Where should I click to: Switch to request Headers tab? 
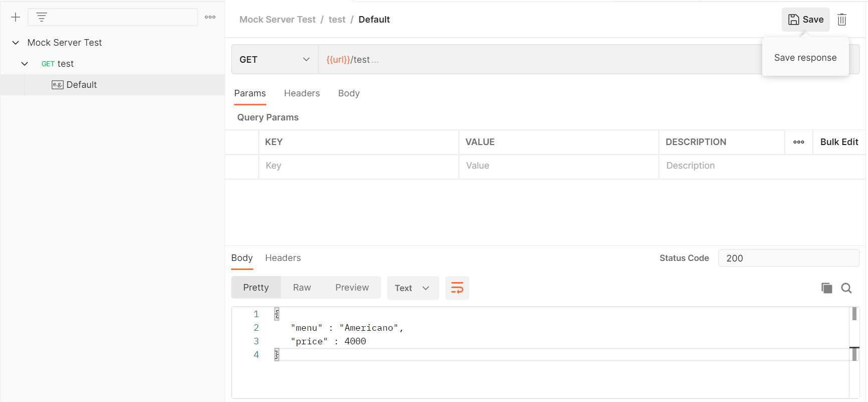[x=302, y=93]
